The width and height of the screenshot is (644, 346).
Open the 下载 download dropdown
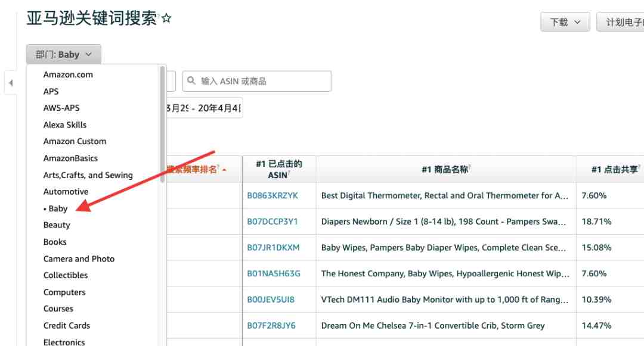pyautogui.click(x=565, y=22)
